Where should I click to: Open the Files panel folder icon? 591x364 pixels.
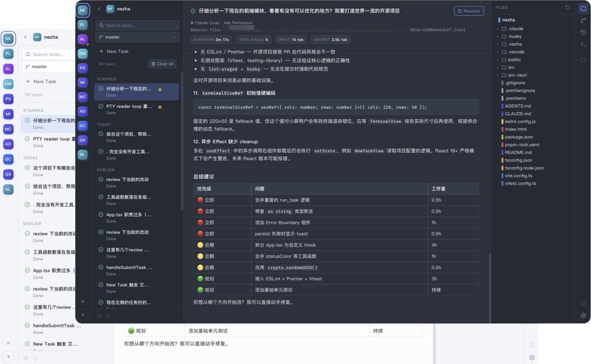(x=584, y=8)
